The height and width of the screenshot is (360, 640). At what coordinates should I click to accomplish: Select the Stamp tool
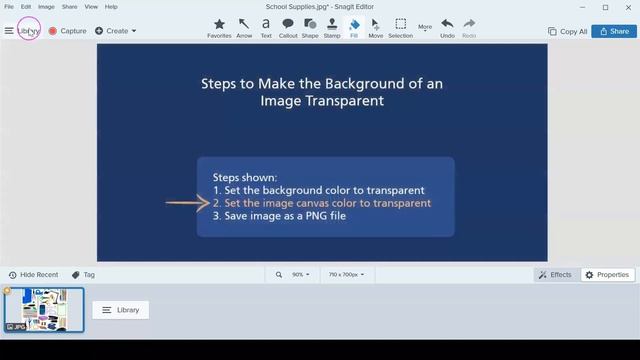(x=332, y=29)
